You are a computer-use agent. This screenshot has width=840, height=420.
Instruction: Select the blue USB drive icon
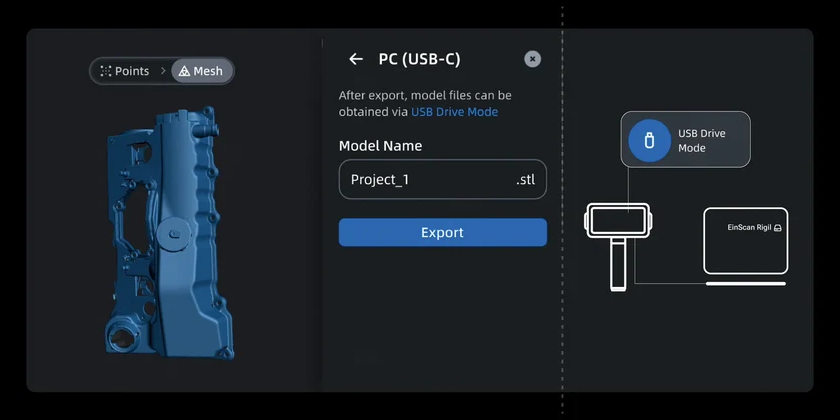(x=649, y=140)
